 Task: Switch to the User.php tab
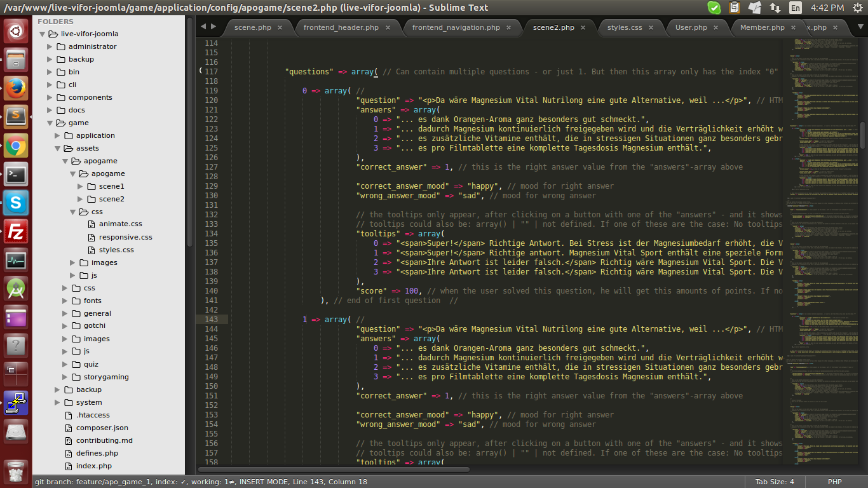tap(691, 28)
